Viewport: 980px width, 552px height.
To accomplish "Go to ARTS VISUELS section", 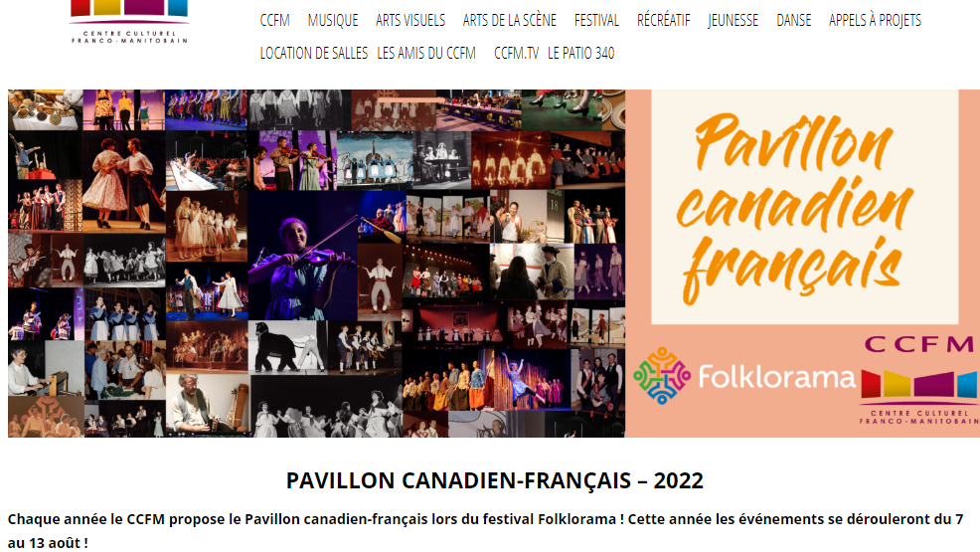I will click(410, 21).
